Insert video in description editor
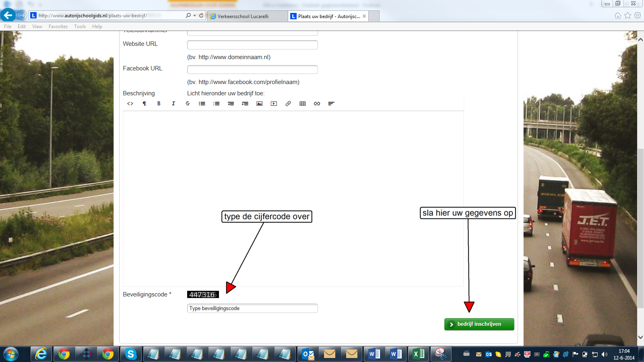The height and width of the screenshot is (362, 644). [274, 104]
